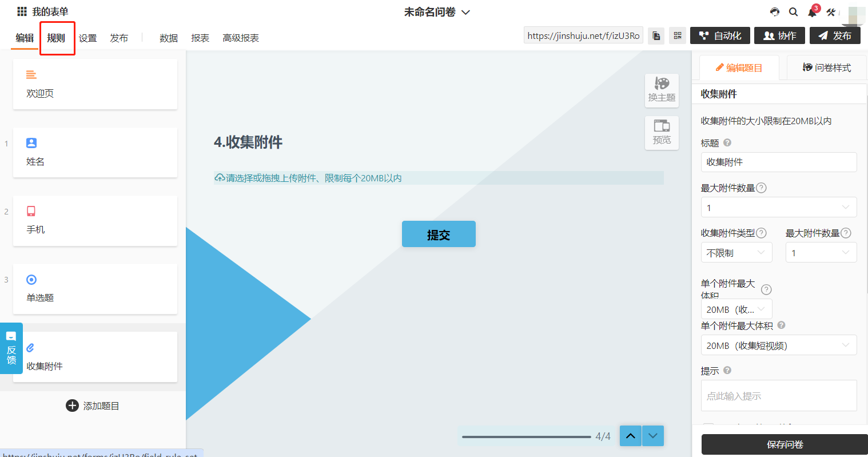Screen dimensions: 868x457
Task: Click help icon beside single-line 单个附件最大体积 label
Action: pyautogui.click(x=781, y=325)
